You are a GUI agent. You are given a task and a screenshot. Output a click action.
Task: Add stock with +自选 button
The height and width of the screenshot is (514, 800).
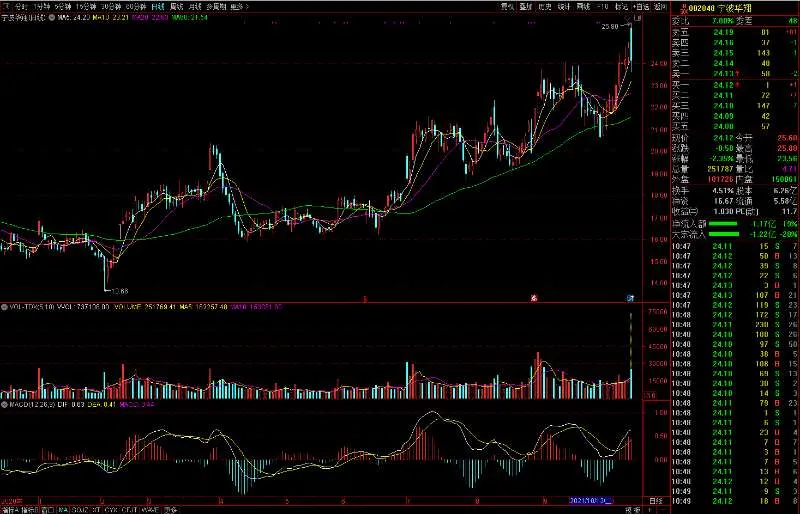click(641, 7)
